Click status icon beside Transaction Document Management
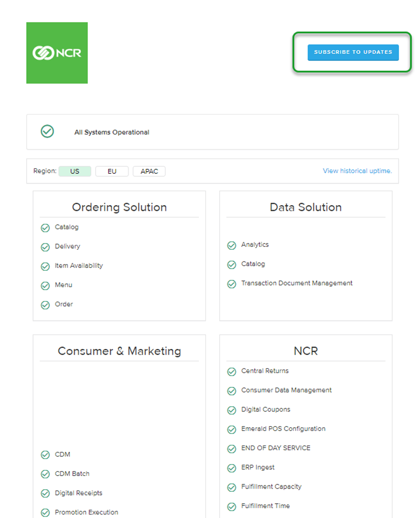The width and height of the screenshot is (420, 518). [232, 284]
